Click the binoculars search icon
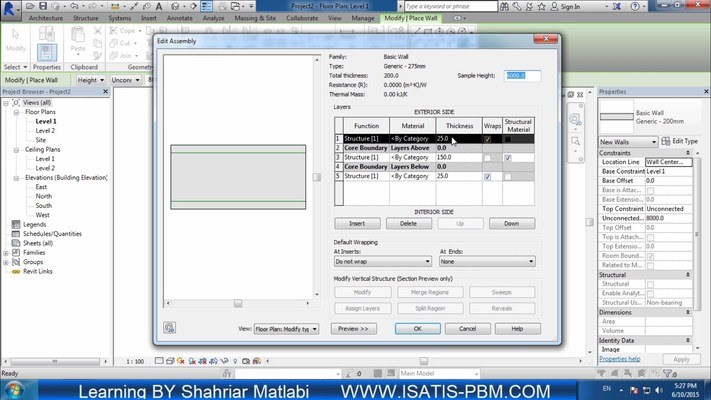This screenshot has height=400, width=711. (x=504, y=6)
